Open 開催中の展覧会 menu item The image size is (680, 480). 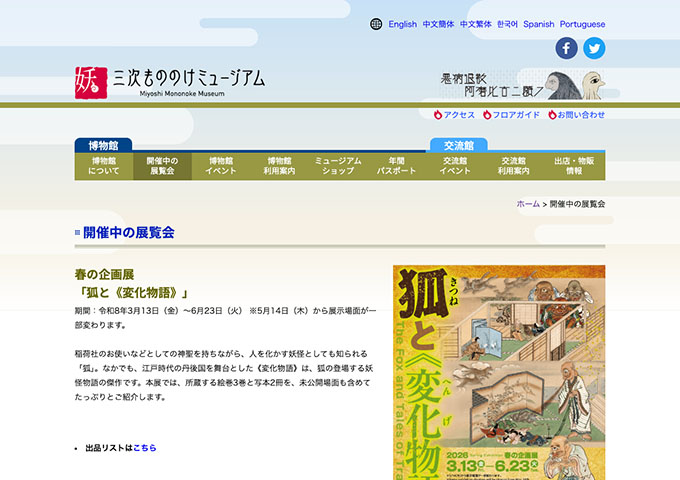coord(162,166)
